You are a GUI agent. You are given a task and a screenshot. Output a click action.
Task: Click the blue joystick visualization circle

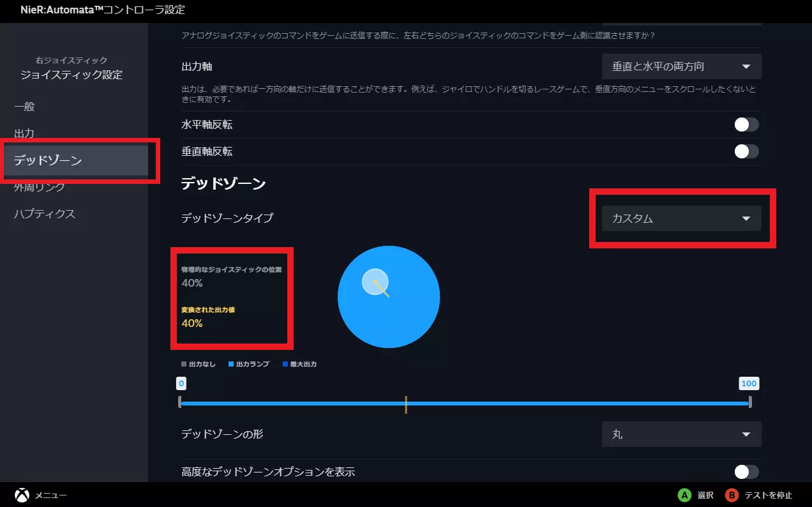[x=389, y=297]
